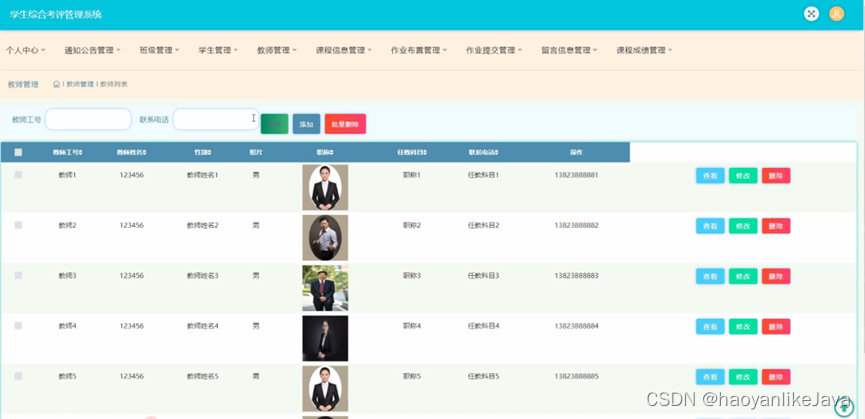View details with 查看 for 教师2
Image resolution: width=865 pixels, height=419 pixels.
710,226
